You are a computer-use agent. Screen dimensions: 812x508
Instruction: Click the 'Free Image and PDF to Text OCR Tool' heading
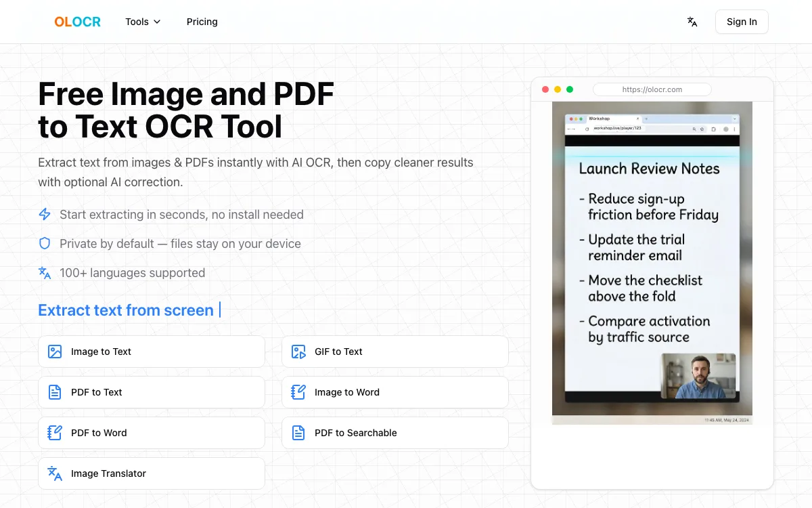pyautogui.click(x=186, y=110)
